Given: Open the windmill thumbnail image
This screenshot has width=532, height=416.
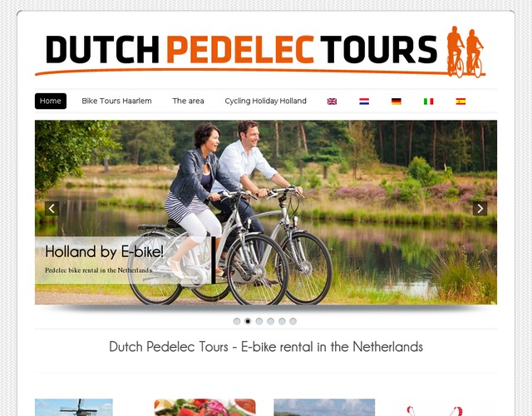Looking at the screenshot, I should 74,407.
